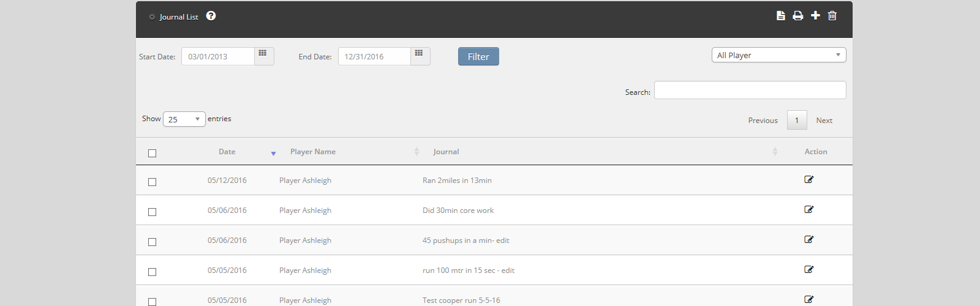980x306 pixels.
Task: Open the Start Date calendar picker
Action: [x=263, y=56]
